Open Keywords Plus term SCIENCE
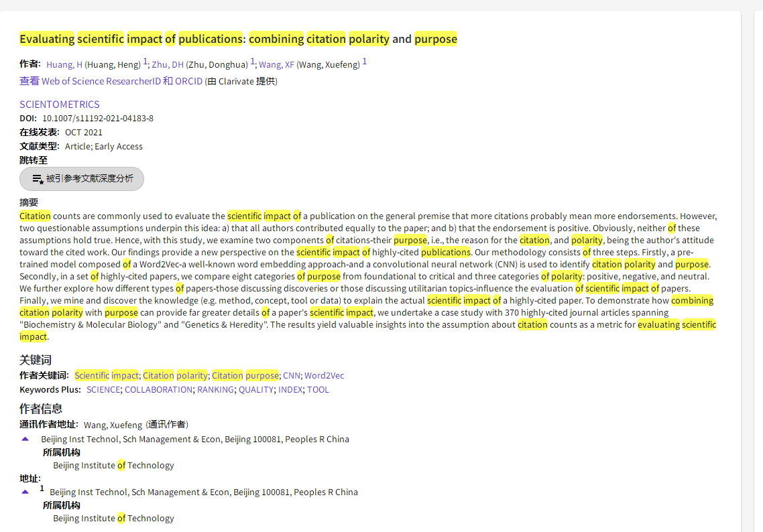This screenshot has width=763, height=532. 103,390
